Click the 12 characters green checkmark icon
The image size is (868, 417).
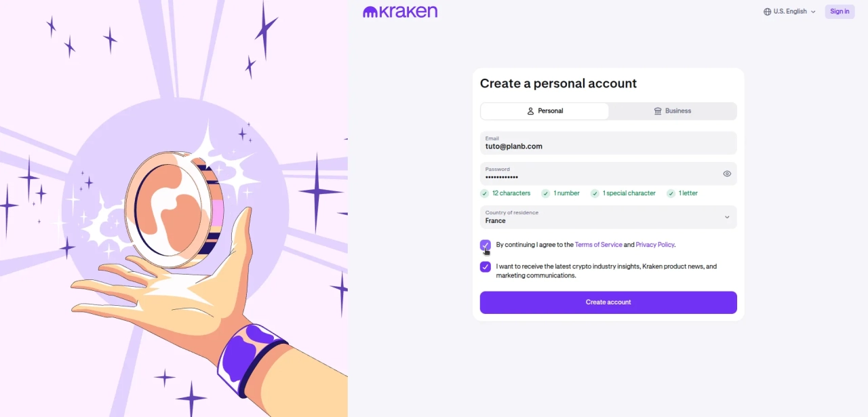[x=485, y=193]
